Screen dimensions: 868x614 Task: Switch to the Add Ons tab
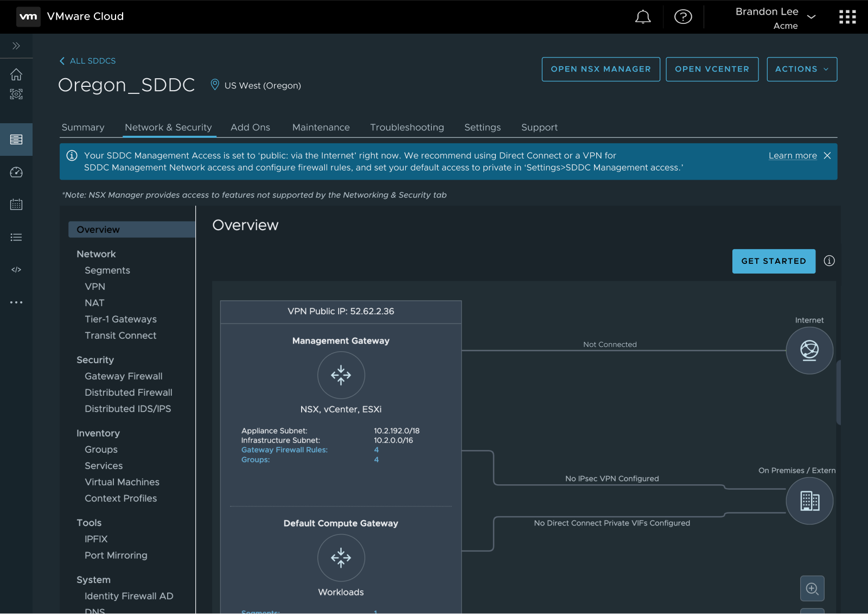coord(250,128)
